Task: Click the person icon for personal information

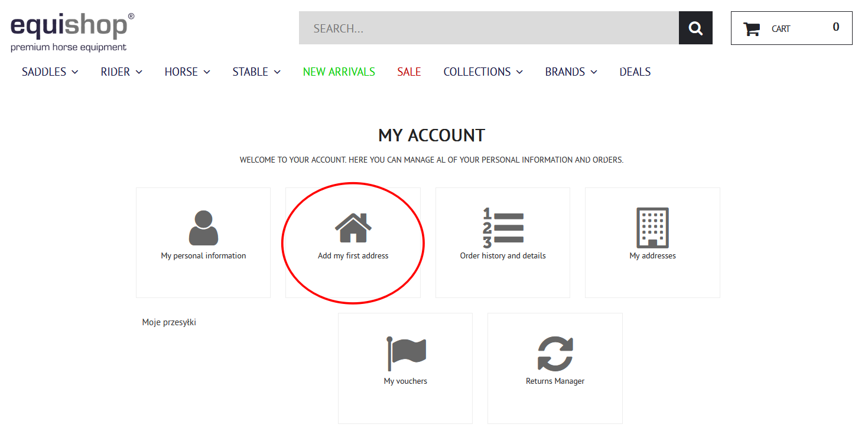Action: coord(203,228)
